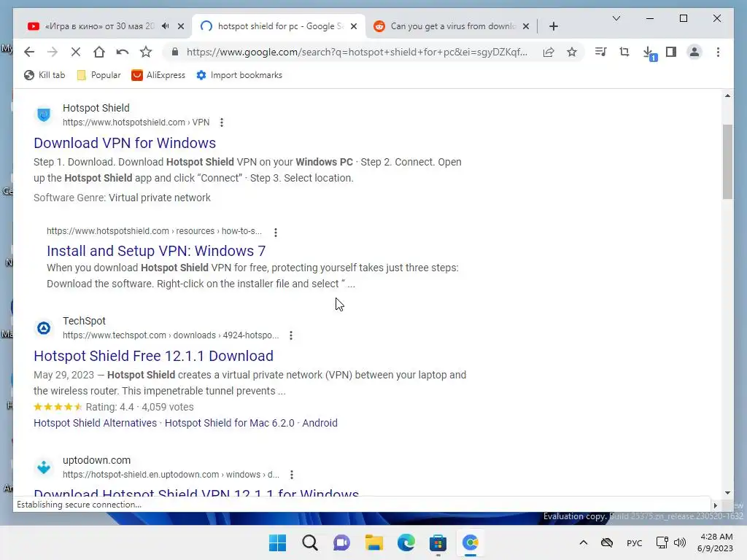Screen dimensions: 747x560
Task: Select the hotspot shield Google tab
Action: (x=280, y=26)
